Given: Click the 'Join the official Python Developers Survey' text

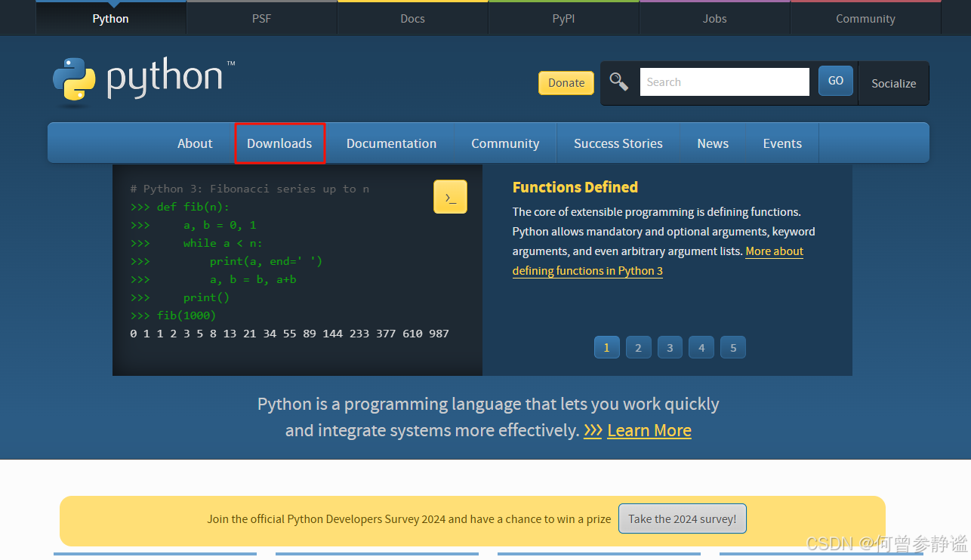Looking at the screenshot, I should (x=409, y=519).
